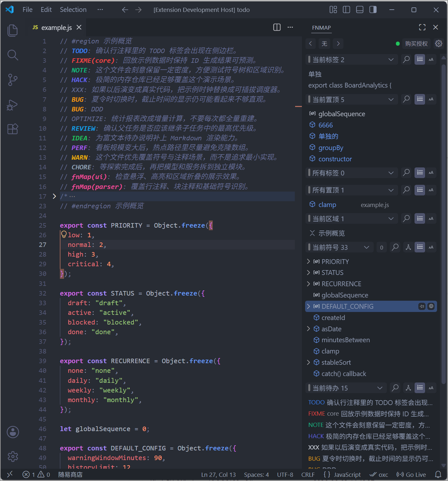Toggle case sensitivity for 当前置顶 5 section
This screenshot has height=481, width=448.
tap(431, 99)
